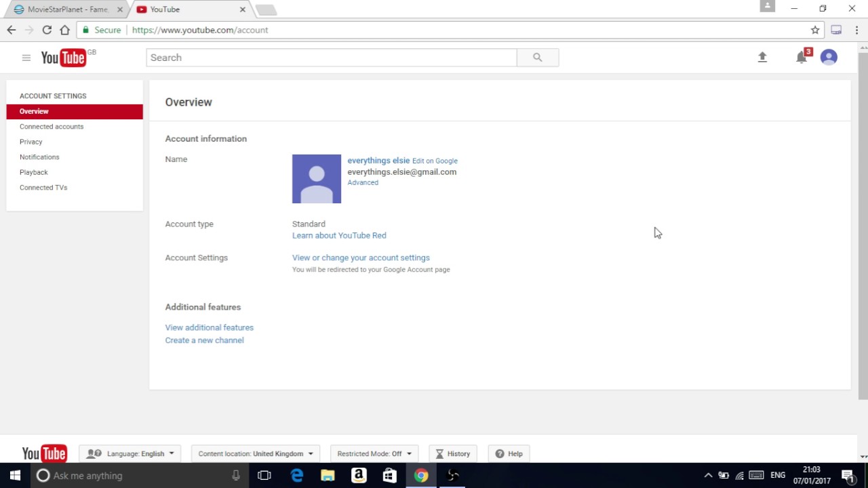The width and height of the screenshot is (868, 488).
Task: Click the profile picture thumbnail
Action: point(317,179)
